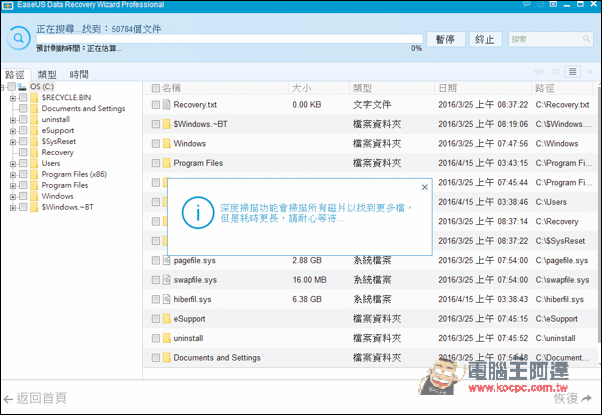Image resolution: width=602 pixels, height=415 pixels.
Task: Expand the Program Files tree node
Action: click(x=13, y=186)
